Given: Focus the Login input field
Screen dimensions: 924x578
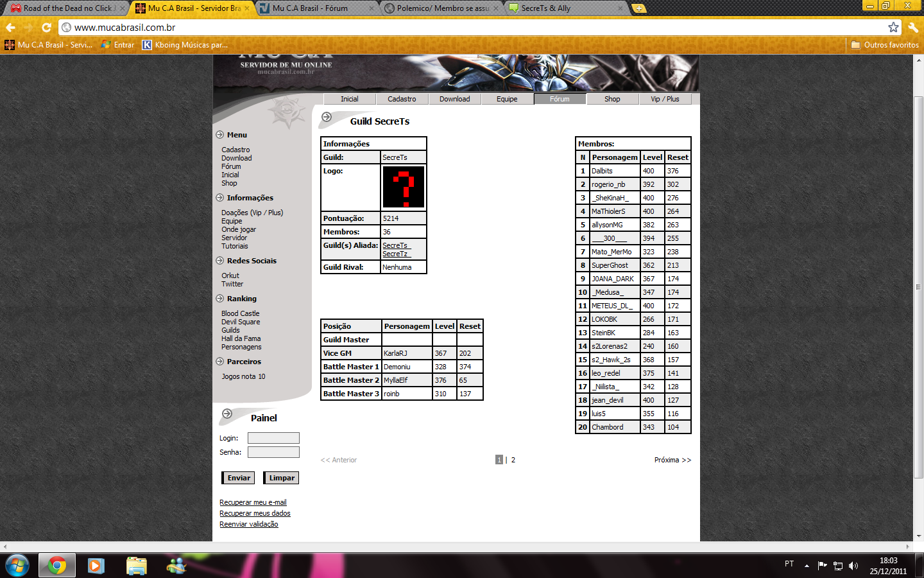Looking at the screenshot, I should 273,438.
